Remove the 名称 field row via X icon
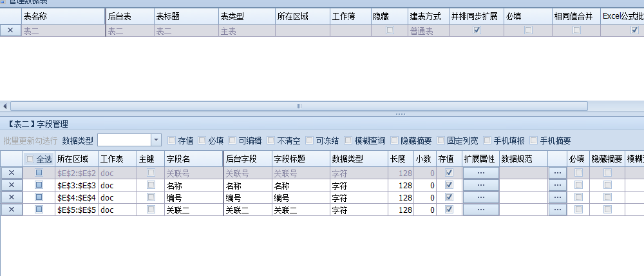The image size is (644, 276). [x=11, y=185]
